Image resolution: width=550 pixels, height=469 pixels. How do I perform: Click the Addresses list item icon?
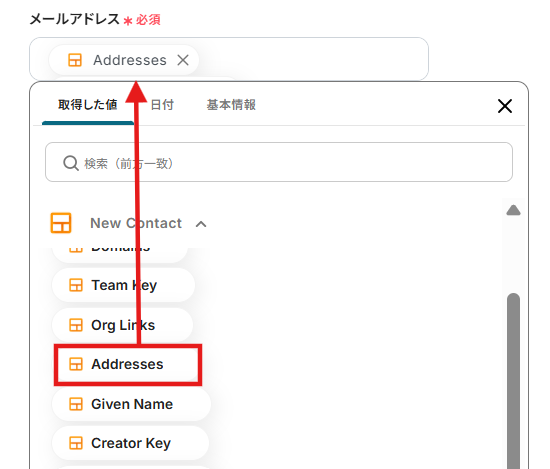click(x=76, y=364)
